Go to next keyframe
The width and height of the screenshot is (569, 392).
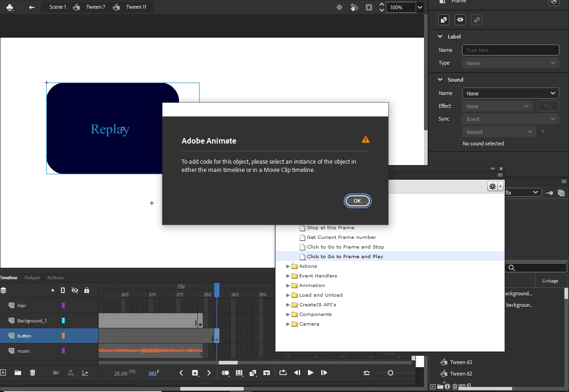click(209, 373)
